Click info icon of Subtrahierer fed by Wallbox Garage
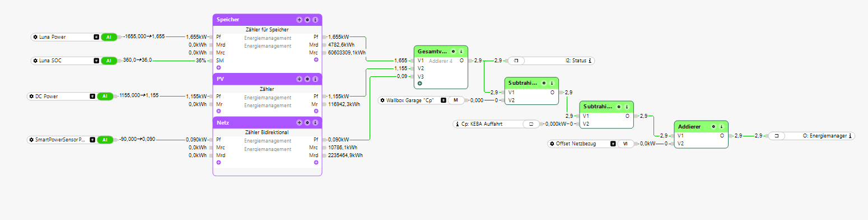 click(x=552, y=82)
